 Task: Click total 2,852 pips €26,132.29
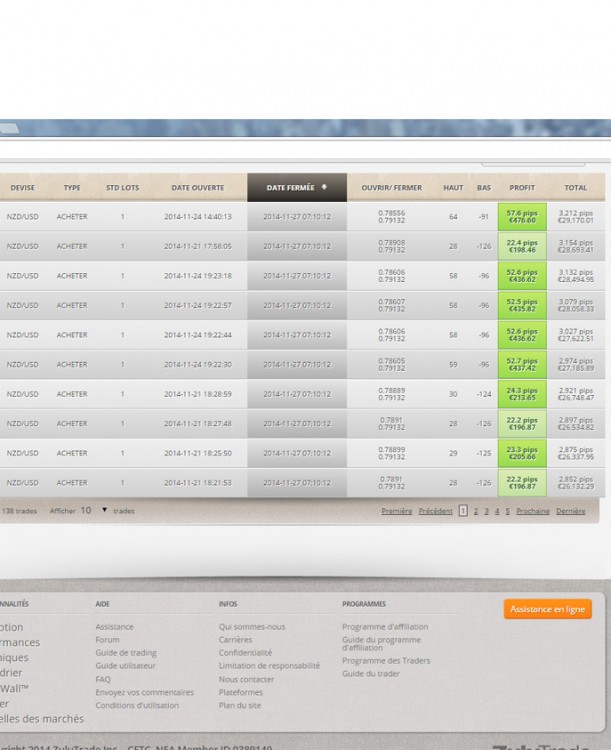click(x=576, y=483)
